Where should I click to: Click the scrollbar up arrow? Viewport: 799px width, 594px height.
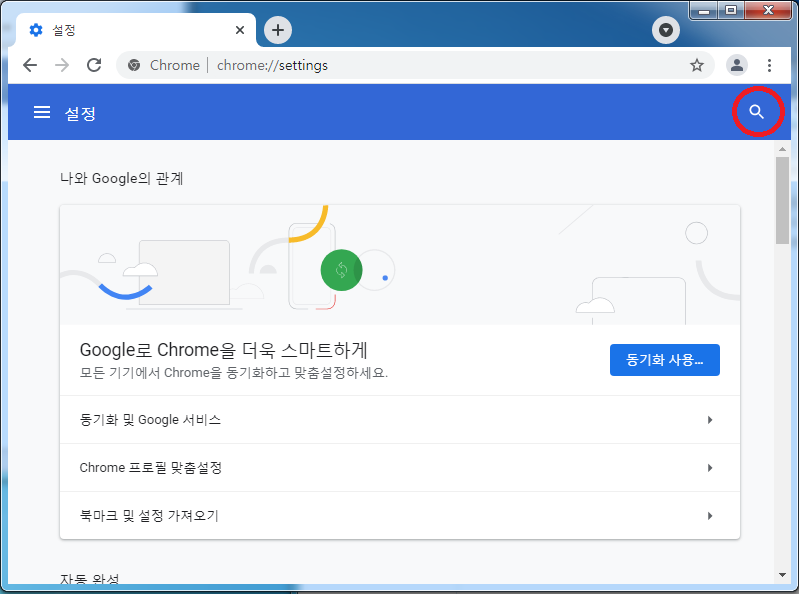click(x=782, y=149)
